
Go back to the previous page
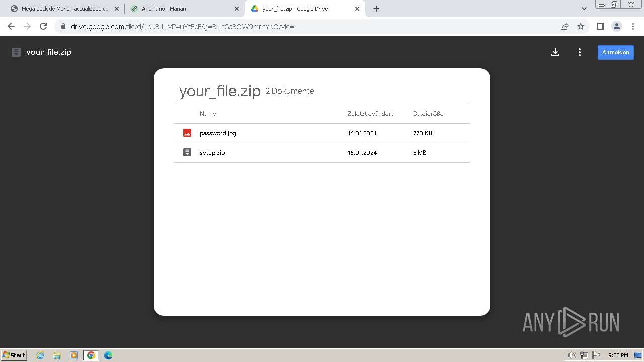coord(11,26)
